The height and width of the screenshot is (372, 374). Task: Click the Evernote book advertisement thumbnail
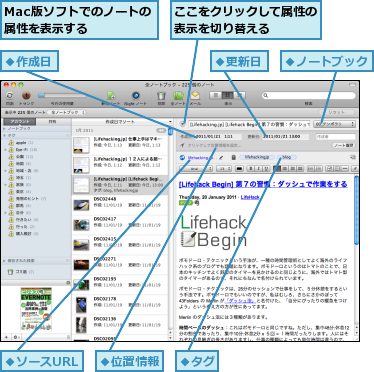[36, 309]
